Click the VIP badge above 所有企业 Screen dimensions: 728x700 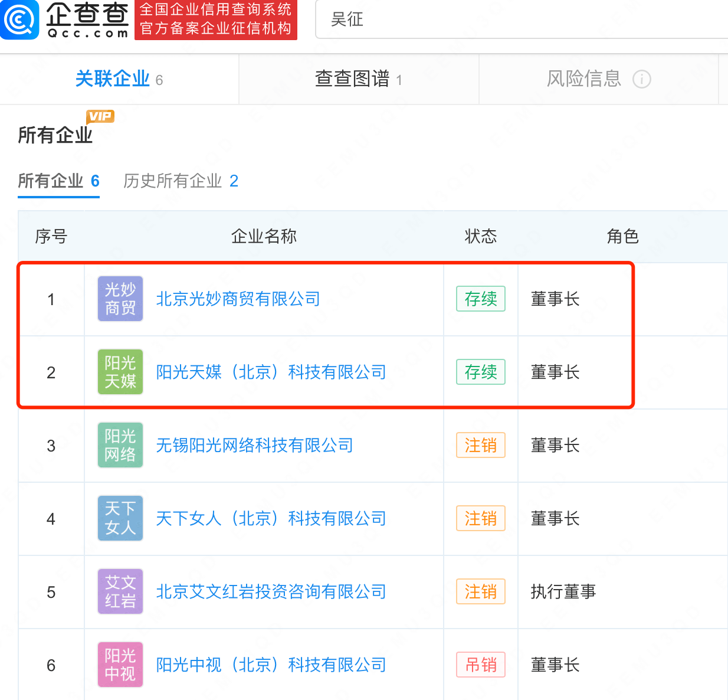pos(100,116)
